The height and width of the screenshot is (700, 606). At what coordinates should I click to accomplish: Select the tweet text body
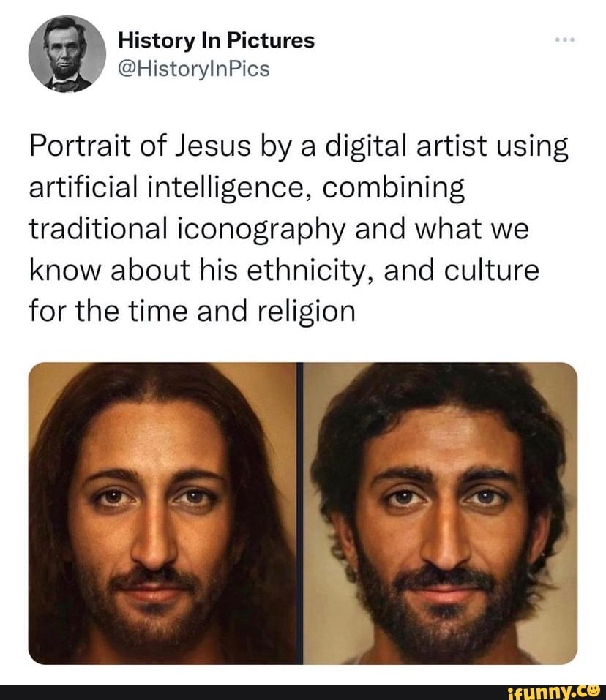(x=293, y=227)
